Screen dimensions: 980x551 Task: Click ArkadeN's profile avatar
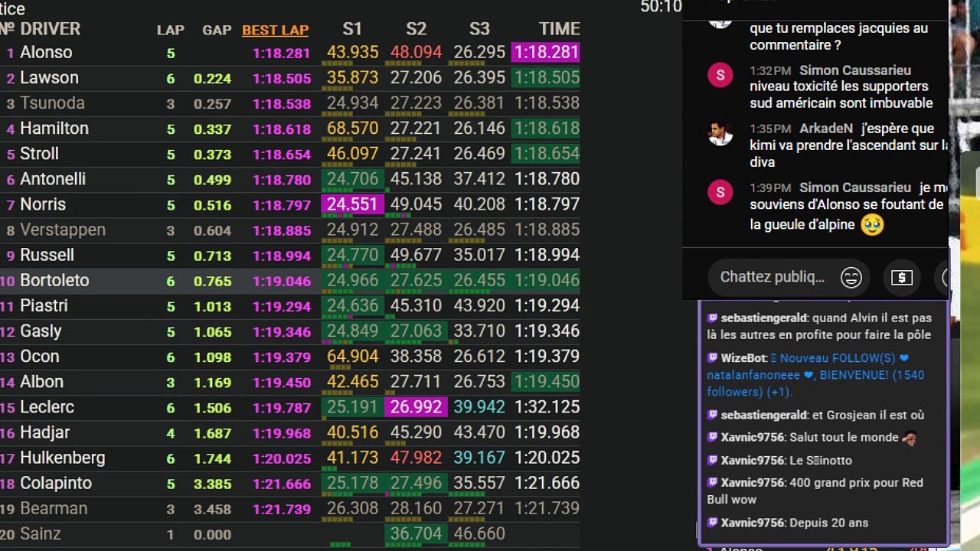[x=720, y=133]
